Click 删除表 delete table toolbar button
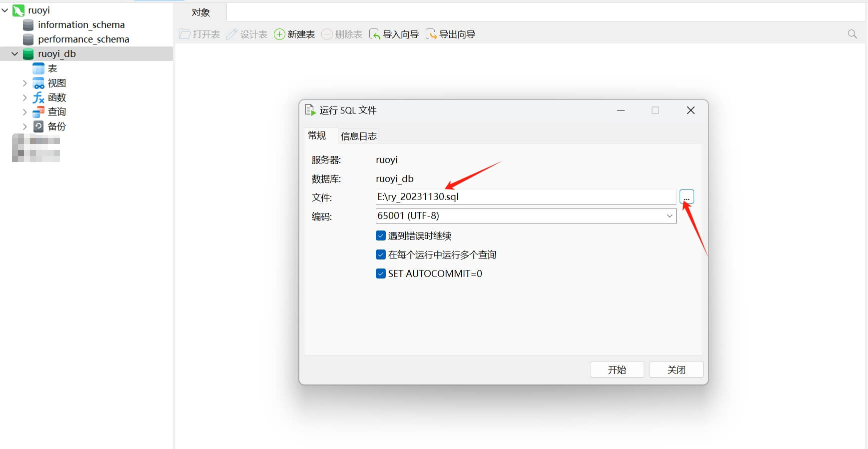 point(342,34)
